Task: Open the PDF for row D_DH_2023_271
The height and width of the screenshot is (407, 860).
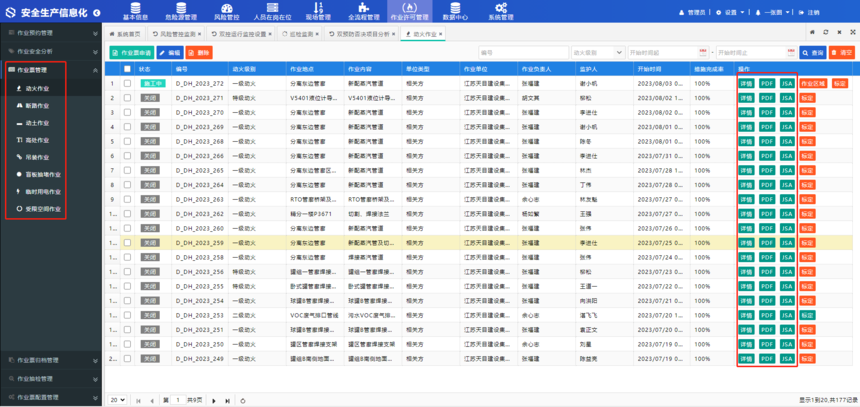Action: [x=767, y=98]
